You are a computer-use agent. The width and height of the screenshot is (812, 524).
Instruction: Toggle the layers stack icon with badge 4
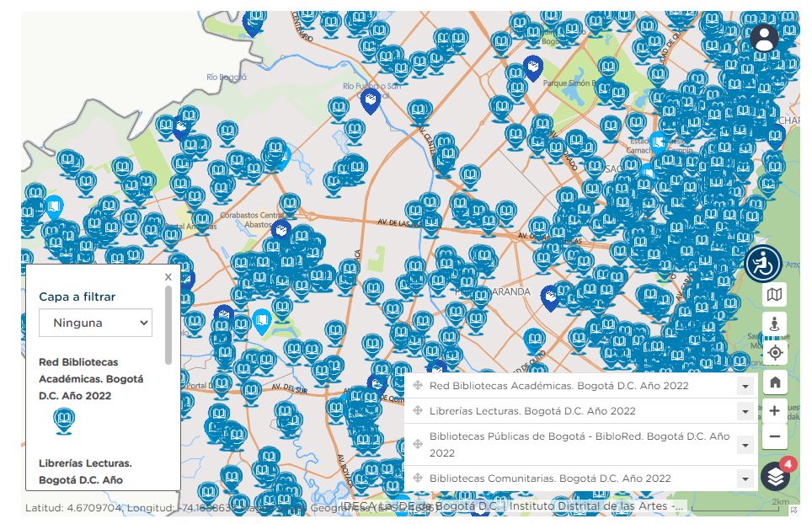pyautogui.click(x=776, y=477)
